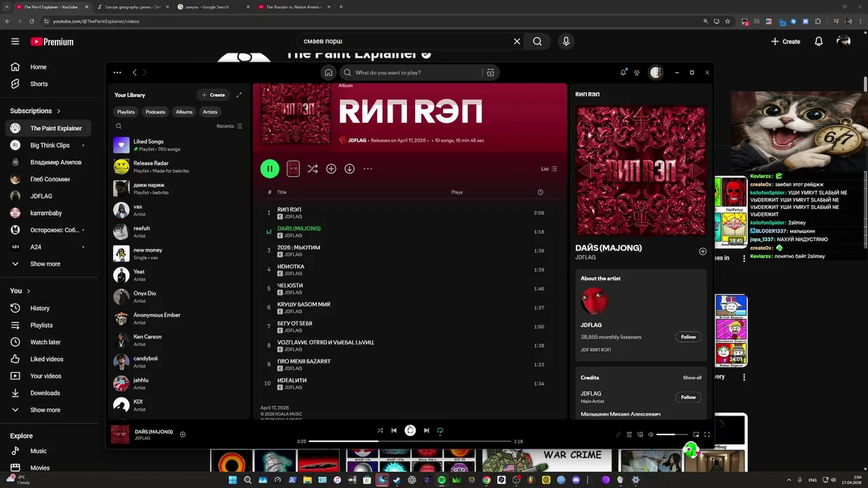This screenshot has width=868, height=488.
Task: Switch to Google Search browser tab
Action: (x=212, y=7)
